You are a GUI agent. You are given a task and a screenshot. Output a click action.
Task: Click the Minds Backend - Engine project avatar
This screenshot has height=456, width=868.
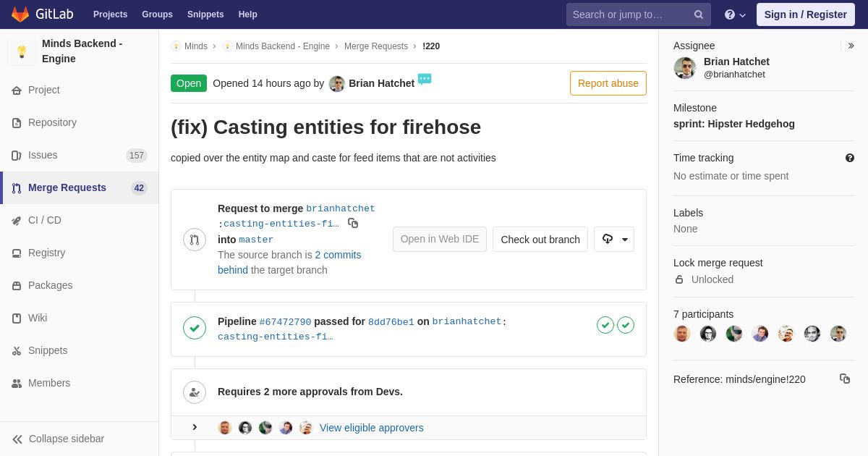pos(22,51)
